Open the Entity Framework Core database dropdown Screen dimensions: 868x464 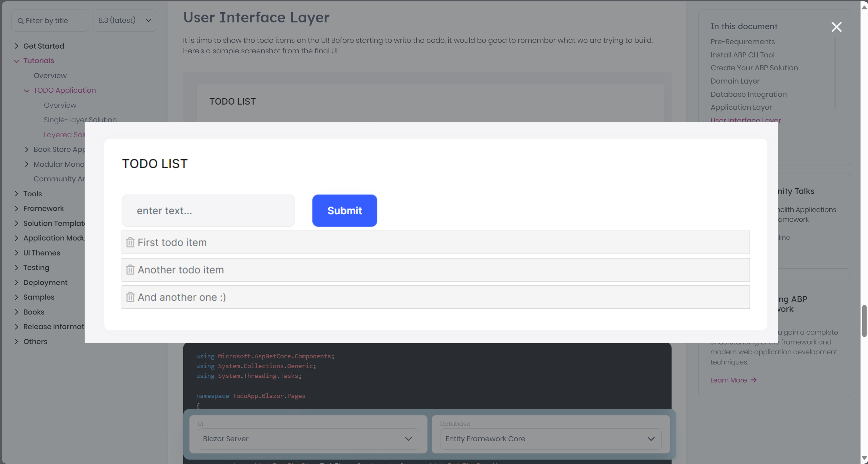550,439
